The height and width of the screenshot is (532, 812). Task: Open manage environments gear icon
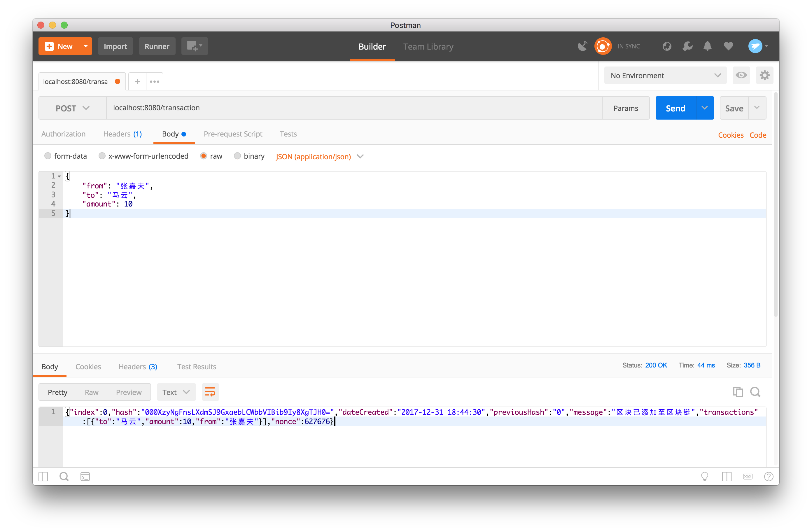tap(764, 75)
